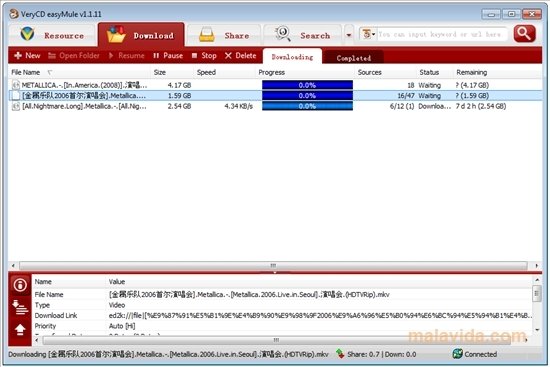Click the Downloading status bar text
This screenshot has height=367, width=550.
pyautogui.click(x=168, y=354)
